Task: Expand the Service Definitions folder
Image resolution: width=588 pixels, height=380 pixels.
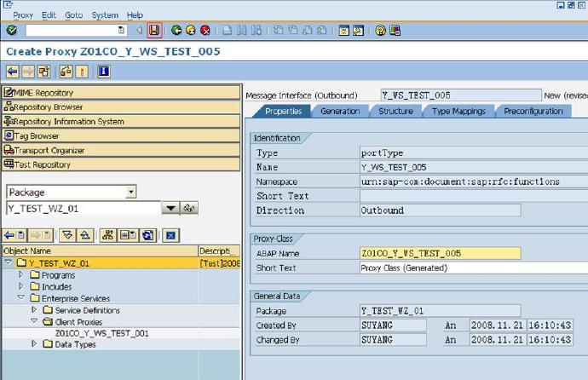Action: pyautogui.click(x=34, y=309)
